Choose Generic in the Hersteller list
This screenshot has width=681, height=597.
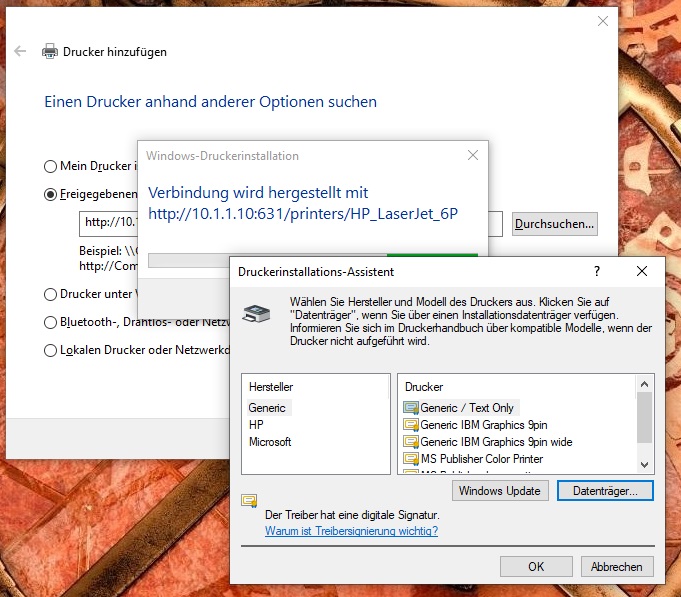click(267, 408)
